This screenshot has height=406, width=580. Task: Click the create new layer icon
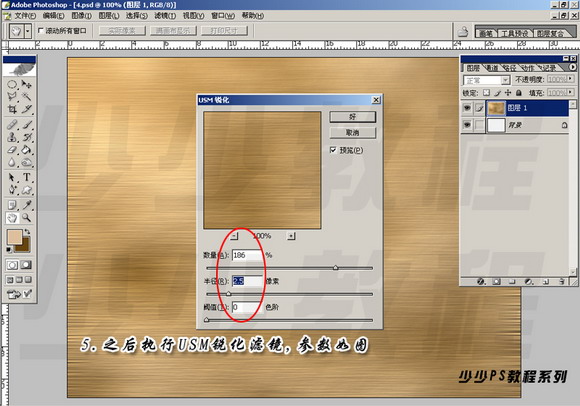(546, 282)
